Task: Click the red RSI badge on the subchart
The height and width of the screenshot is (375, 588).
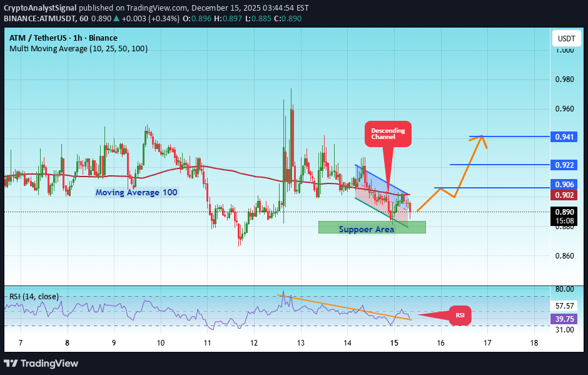Action: [x=459, y=316]
